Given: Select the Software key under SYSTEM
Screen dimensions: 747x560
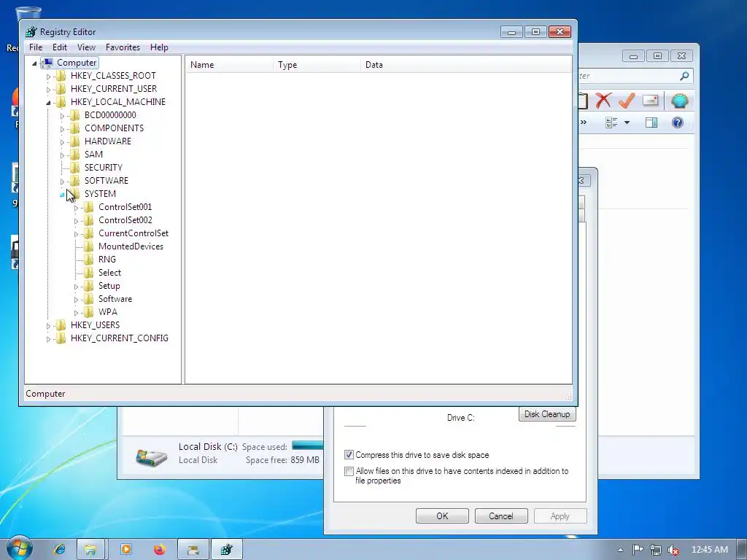Looking at the screenshot, I should pos(115,299).
